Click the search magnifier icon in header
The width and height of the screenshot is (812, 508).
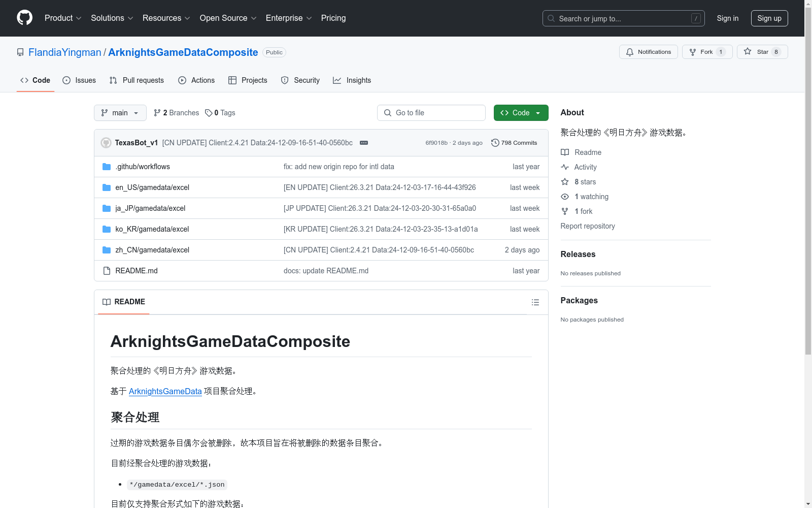click(551, 18)
